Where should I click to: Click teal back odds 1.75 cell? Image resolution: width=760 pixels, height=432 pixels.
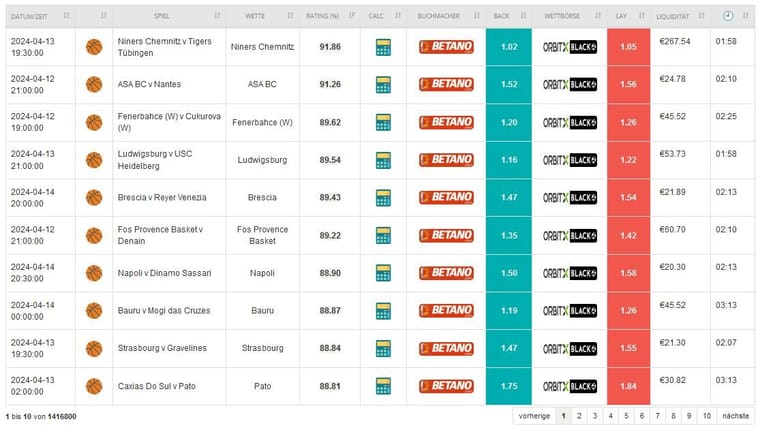[508, 386]
